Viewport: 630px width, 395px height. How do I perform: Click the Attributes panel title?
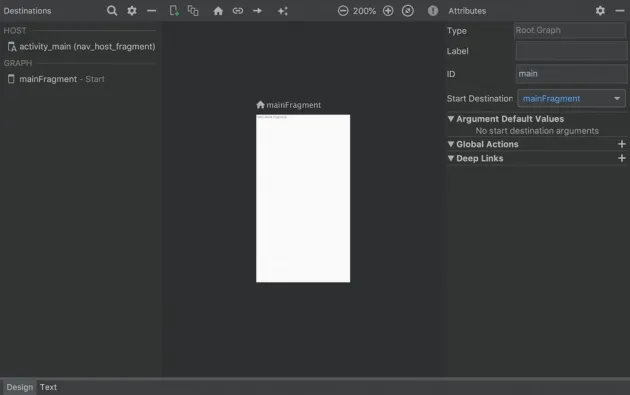click(x=467, y=11)
